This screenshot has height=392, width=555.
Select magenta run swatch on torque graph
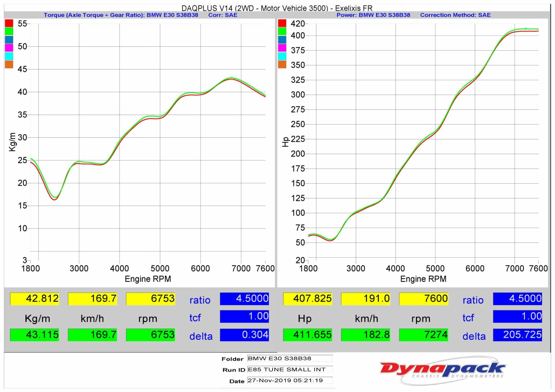[x=9, y=48]
